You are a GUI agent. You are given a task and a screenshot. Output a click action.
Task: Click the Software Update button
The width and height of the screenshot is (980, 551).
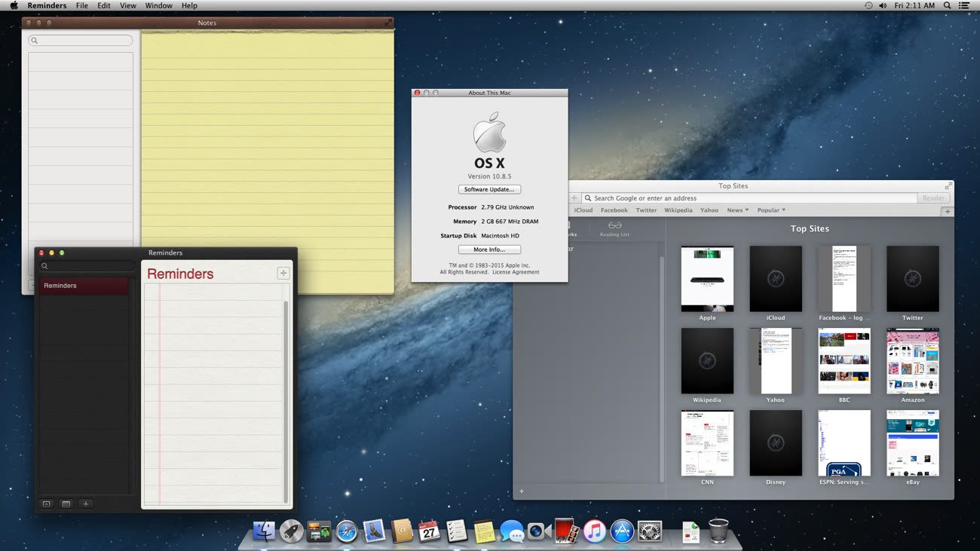tap(489, 189)
